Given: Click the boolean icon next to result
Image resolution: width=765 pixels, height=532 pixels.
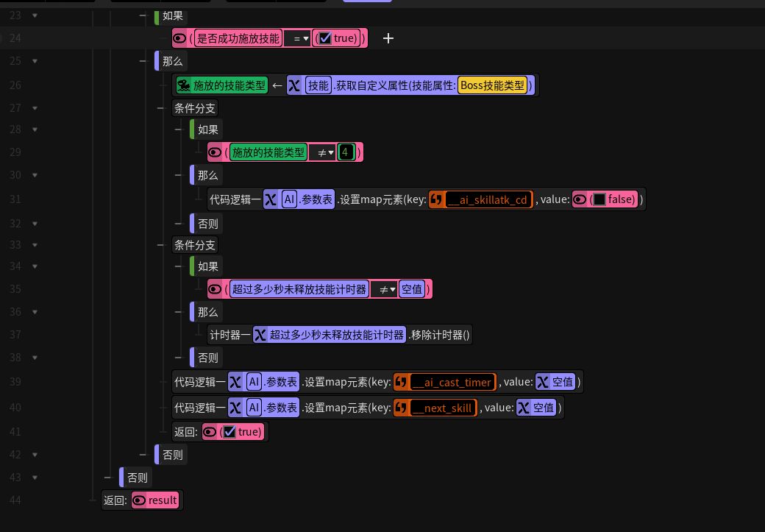Looking at the screenshot, I should (x=139, y=500).
